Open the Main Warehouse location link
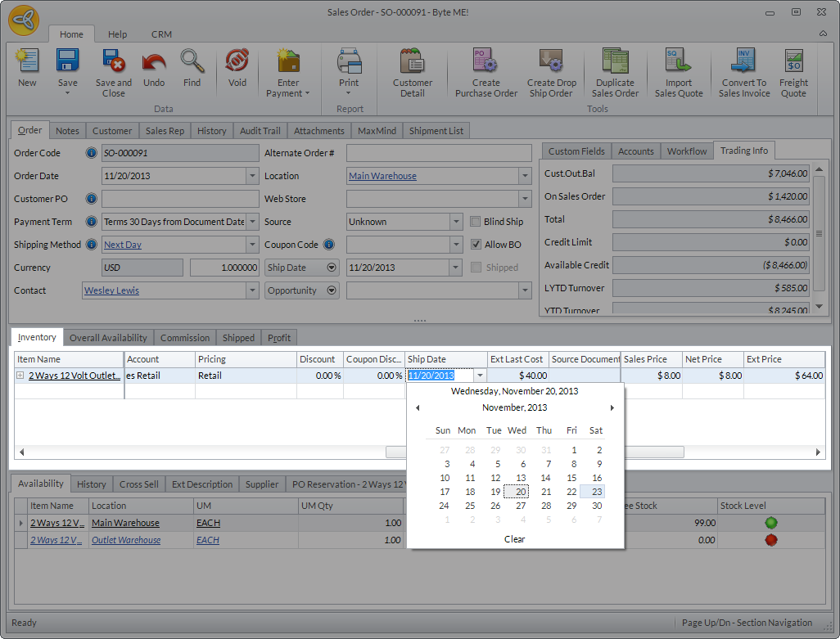 click(382, 176)
